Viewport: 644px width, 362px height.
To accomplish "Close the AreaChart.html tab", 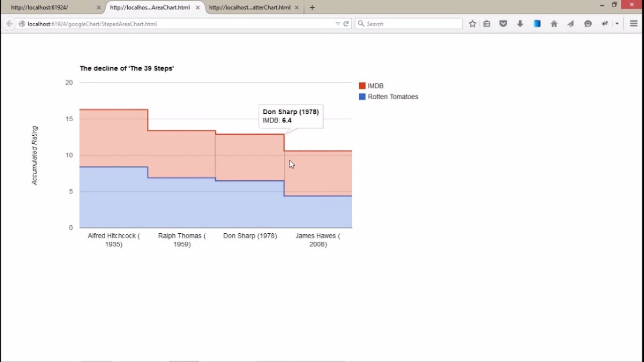I will pos(198,8).
